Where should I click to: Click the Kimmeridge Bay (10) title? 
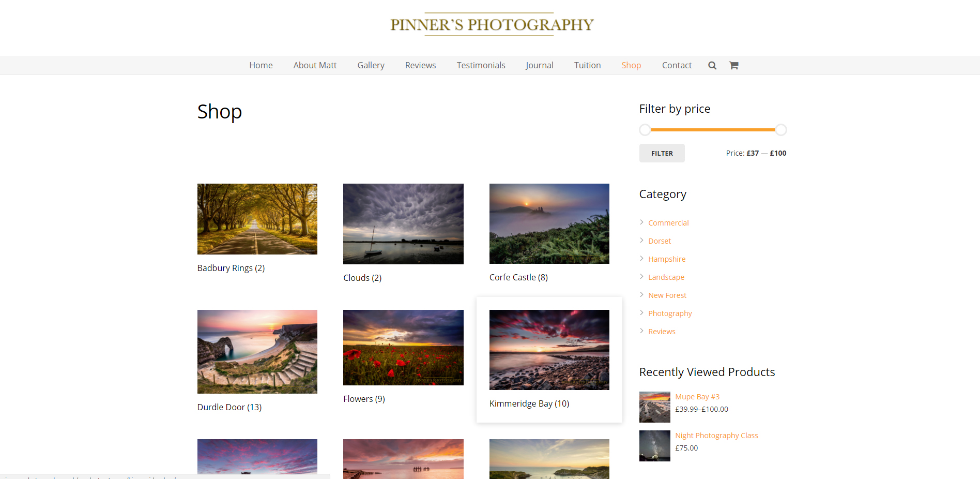point(529,403)
